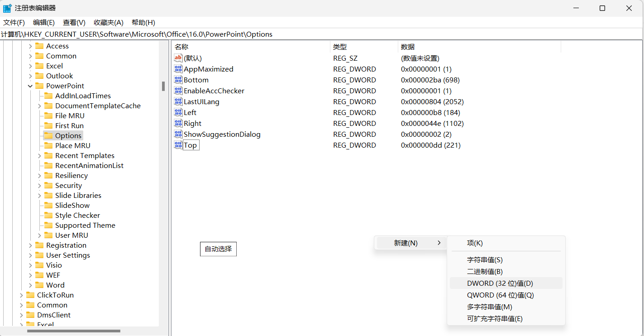
Task: Click the folder icon of SlideShow
Action: click(48, 205)
